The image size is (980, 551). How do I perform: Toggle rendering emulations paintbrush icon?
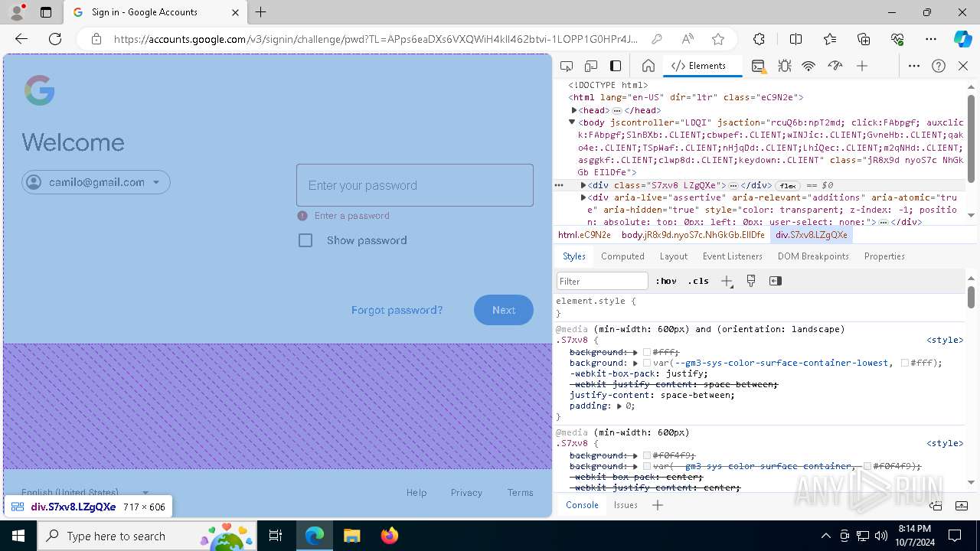click(751, 281)
